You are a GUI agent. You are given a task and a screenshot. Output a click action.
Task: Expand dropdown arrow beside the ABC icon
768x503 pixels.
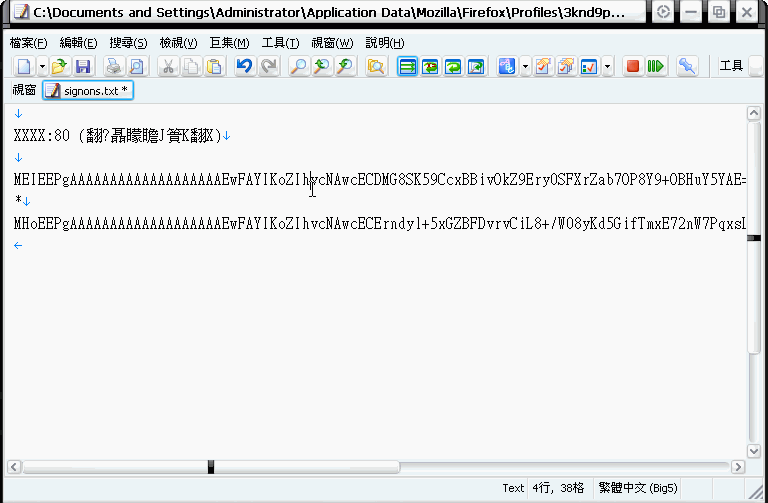(x=526, y=66)
